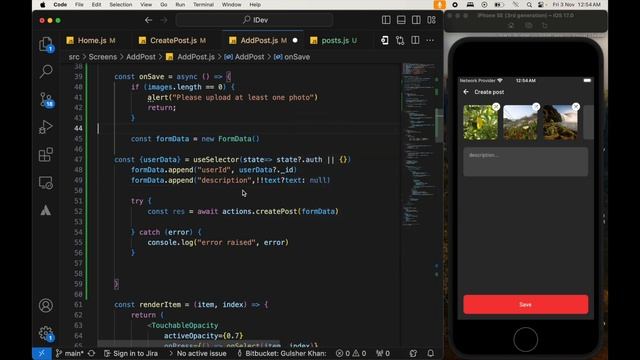Open the File menu
The image size is (640, 360).
tap(79, 4)
